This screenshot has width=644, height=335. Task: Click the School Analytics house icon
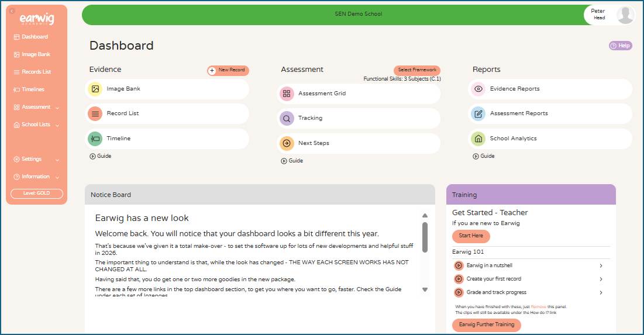click(478, 139)
